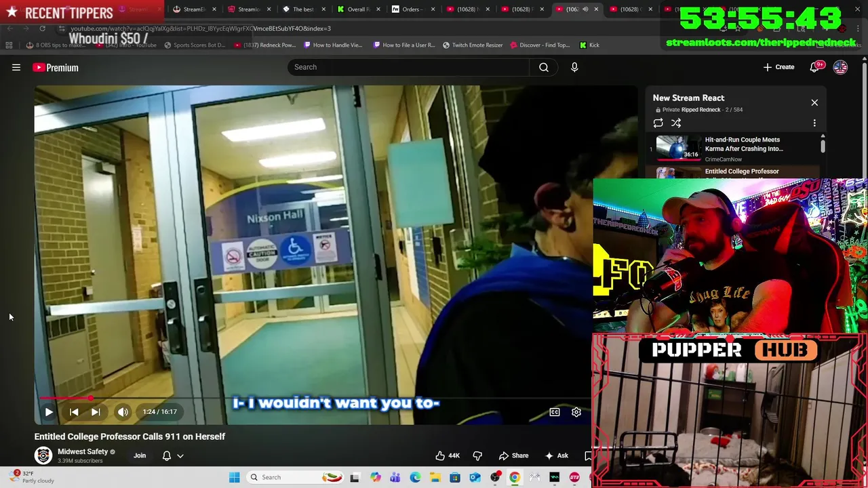The height and width of the screenshot is (488, 868).
Task: Click the Join membership button
Action: (140, 455)
